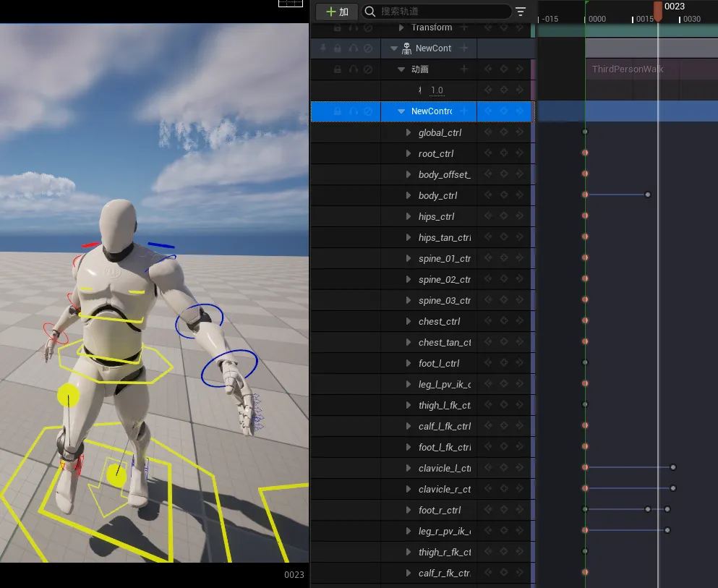Jump to next key on clavicle_l_ctrl
This screenshot has height=588, width=718.
[519, 468]
